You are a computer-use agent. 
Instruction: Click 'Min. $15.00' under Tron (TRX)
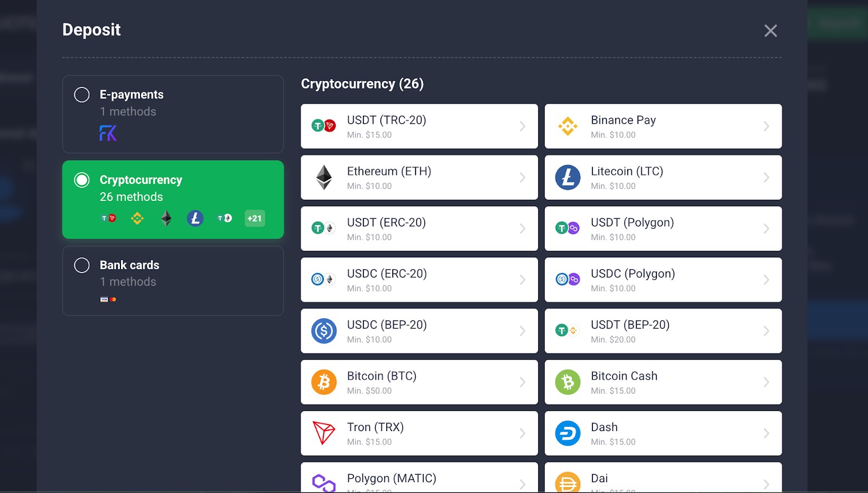click(x=369, y=442)
